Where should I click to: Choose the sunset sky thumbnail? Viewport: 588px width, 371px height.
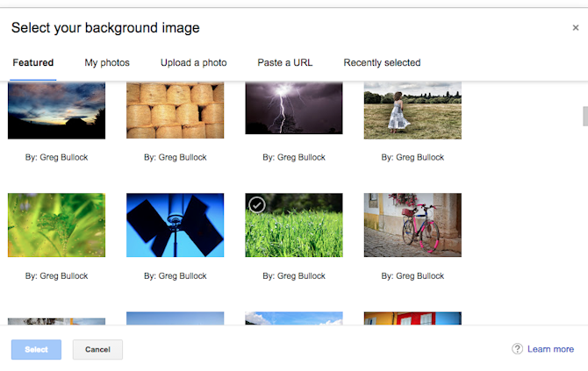coord(56,111)
